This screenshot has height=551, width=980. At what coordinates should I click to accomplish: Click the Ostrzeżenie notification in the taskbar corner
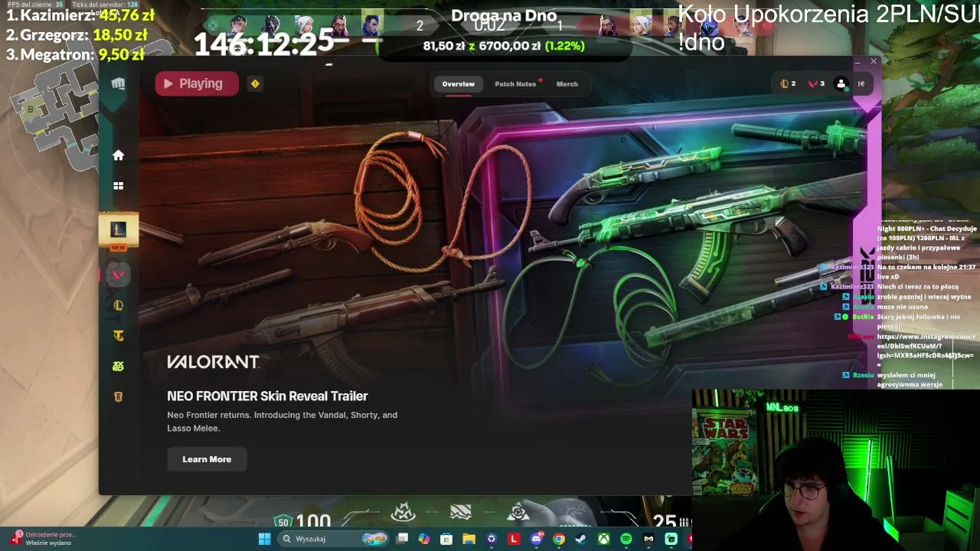point(44,539)
